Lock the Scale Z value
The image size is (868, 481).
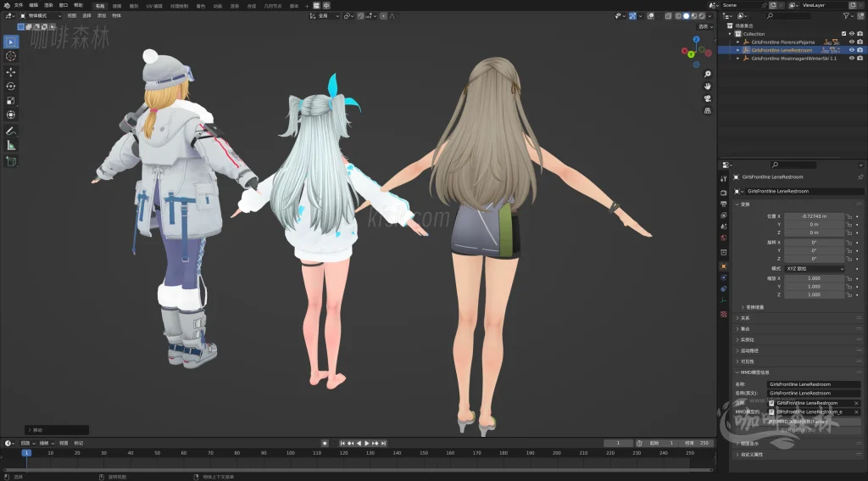tap(849, 294)
